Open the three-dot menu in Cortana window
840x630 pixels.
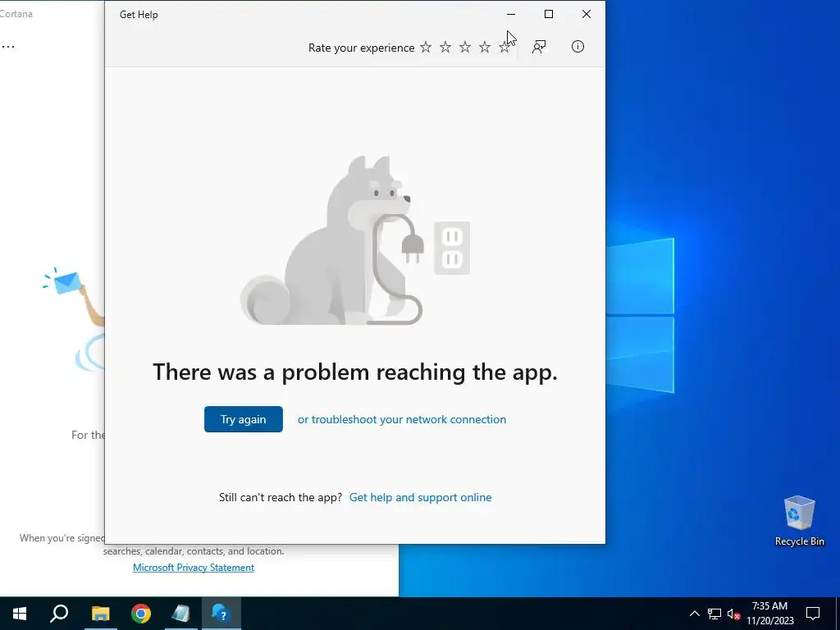(8, 47)
